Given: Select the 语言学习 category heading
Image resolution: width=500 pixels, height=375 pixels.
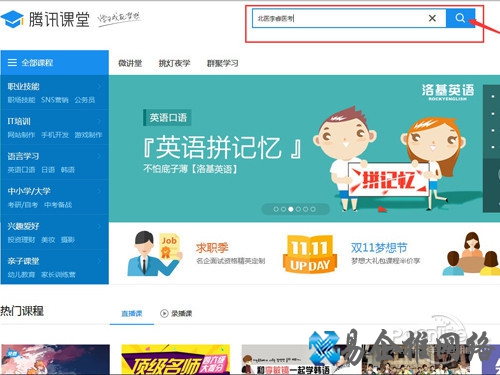Looking at the screenshot, I should (23, 156).
